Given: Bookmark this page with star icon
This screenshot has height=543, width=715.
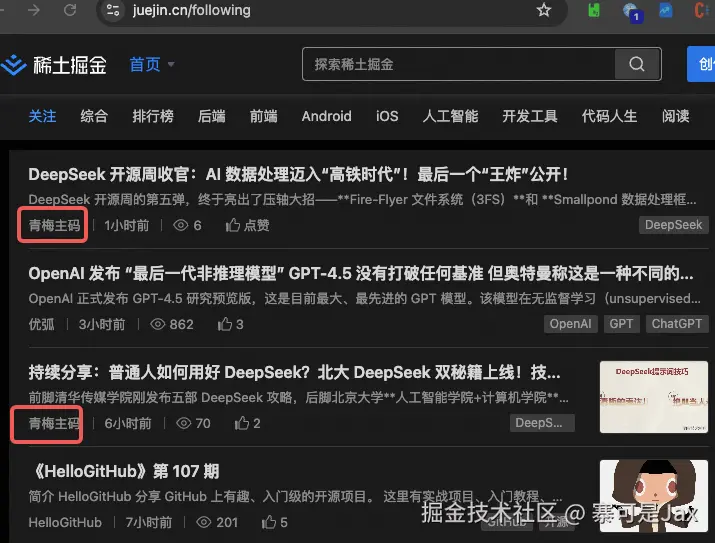Looking at the screenshot, I should pos(543,11).
